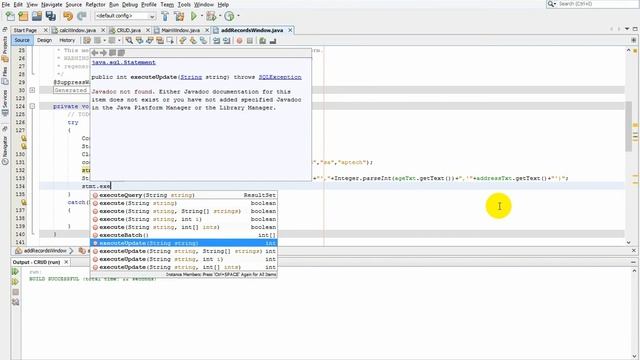Click the red Start Macro Recording icon

coord(240,40)
